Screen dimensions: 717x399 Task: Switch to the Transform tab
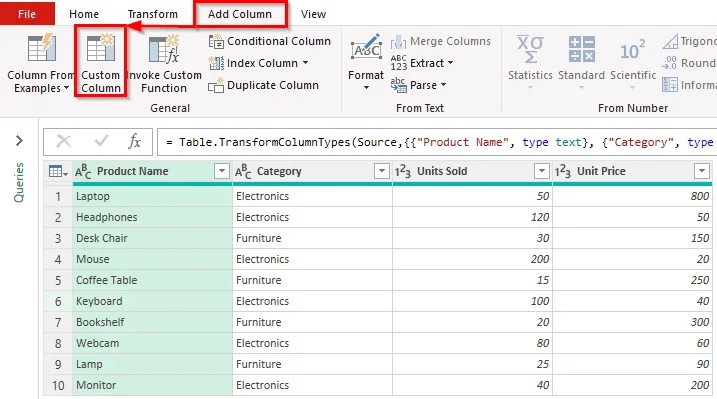[x=153, y=14]
